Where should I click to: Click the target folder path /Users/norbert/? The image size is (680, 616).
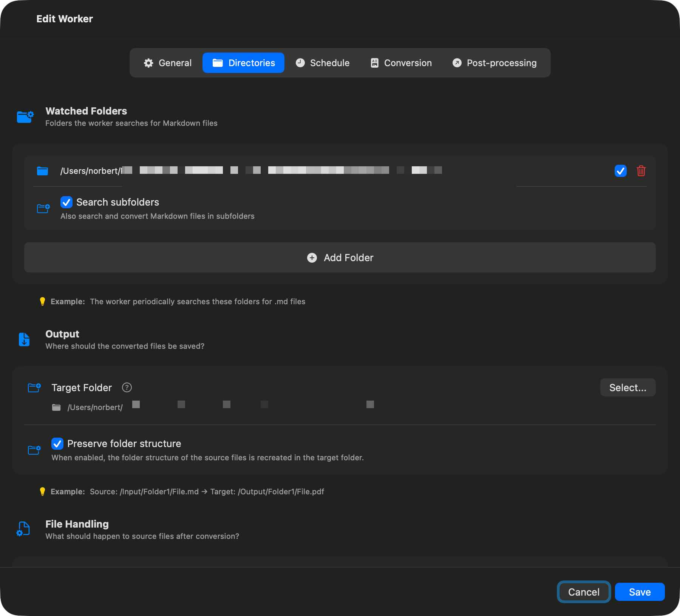[95, 407]
